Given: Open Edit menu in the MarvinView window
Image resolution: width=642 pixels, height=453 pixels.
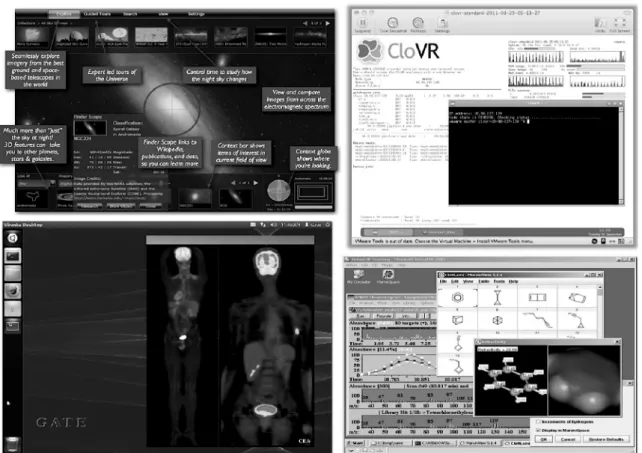Looking at the screenshot, I should coord(454,281).
